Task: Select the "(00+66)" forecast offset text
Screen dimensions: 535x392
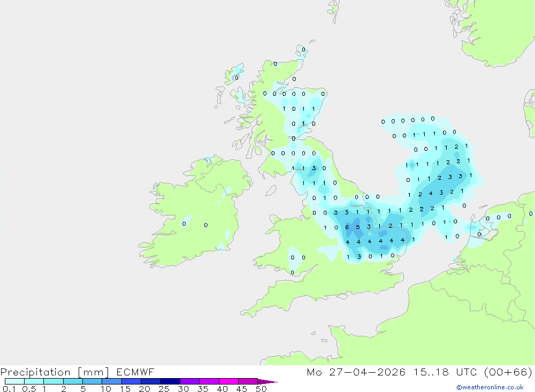Action: point(508,372)
